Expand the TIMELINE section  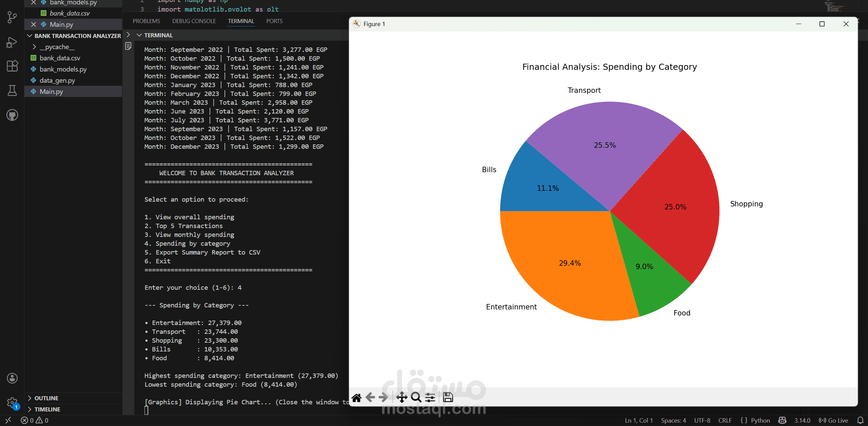pos(47,409)
